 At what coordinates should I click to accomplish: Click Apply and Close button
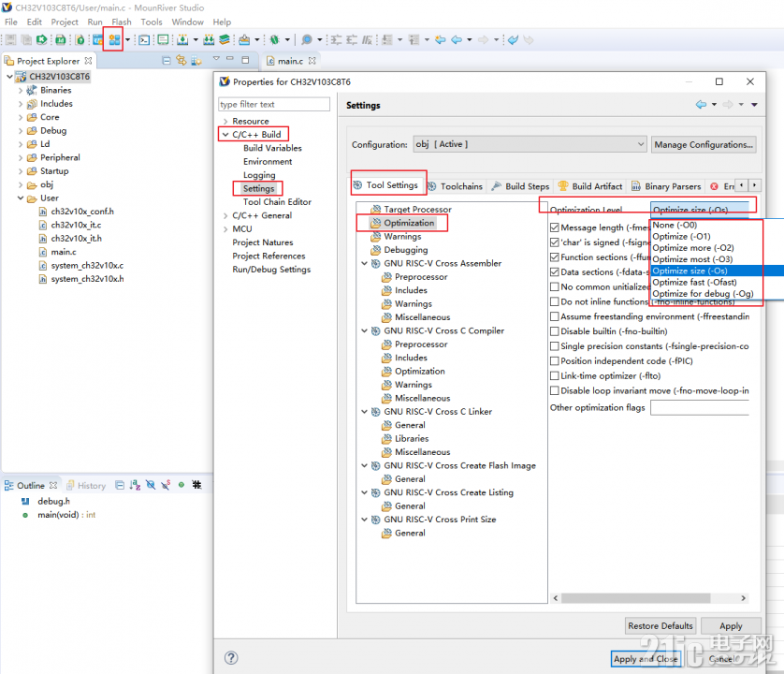tap(646, 659)
